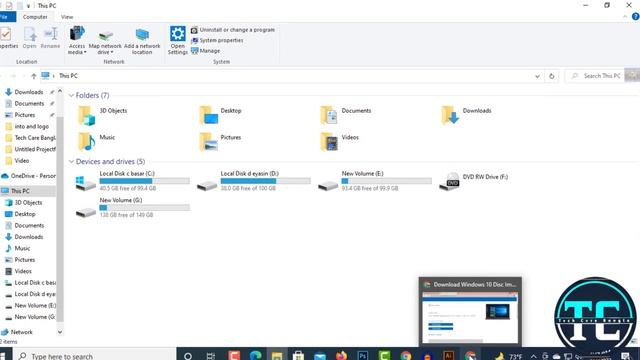Show hidden system tray icons

coord(533,356)
